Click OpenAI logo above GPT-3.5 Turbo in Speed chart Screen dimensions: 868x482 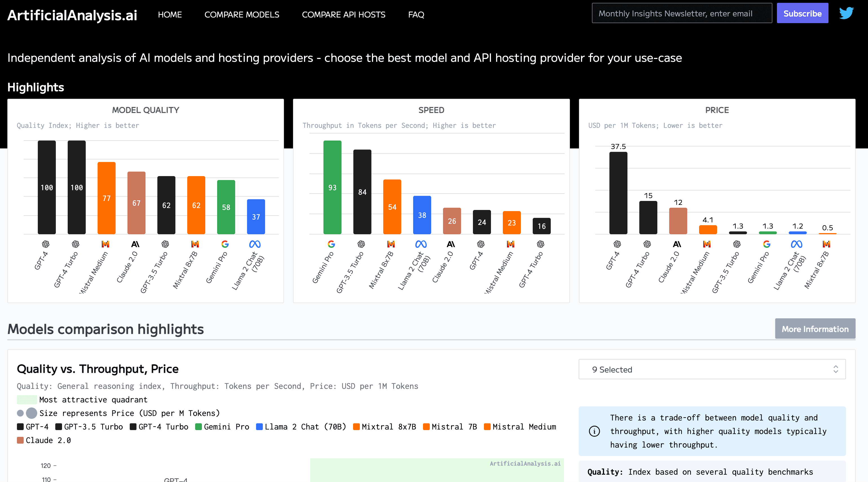pos(361,244)
